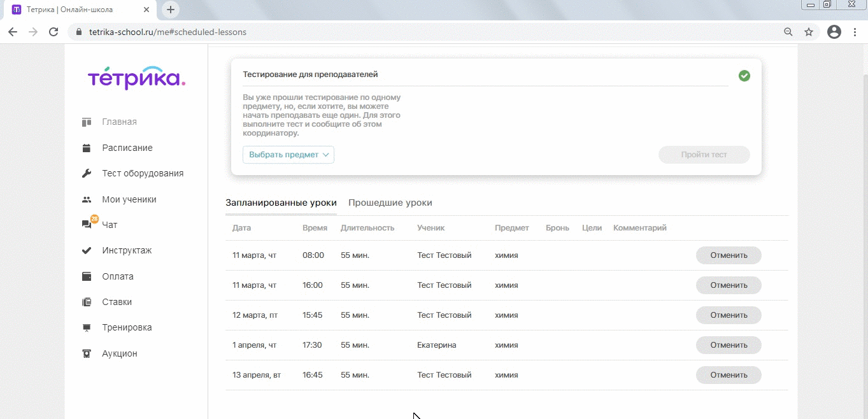The width and height of the screenshot is (868, 419).
Task: Open the Аукцион menu item
Action: [120, 353]
